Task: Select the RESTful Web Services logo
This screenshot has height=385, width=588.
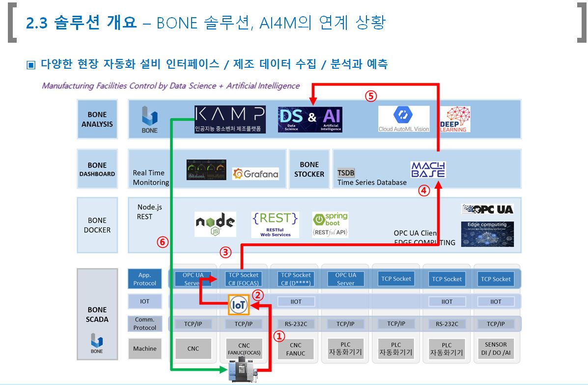Action: 275,224
